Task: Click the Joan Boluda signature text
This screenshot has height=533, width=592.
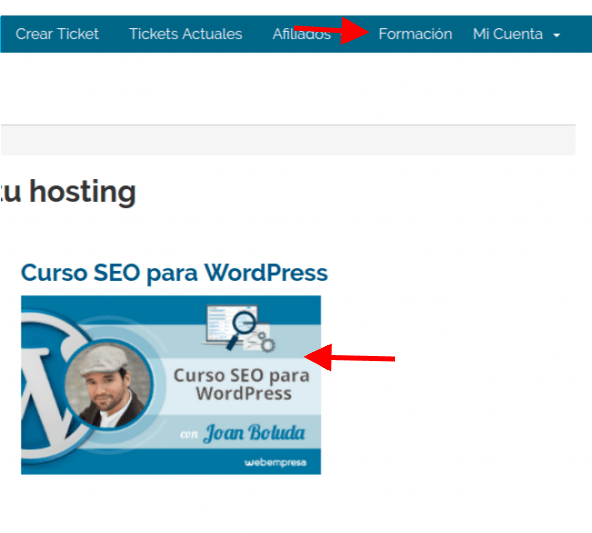Action: (x=254, y=433)
